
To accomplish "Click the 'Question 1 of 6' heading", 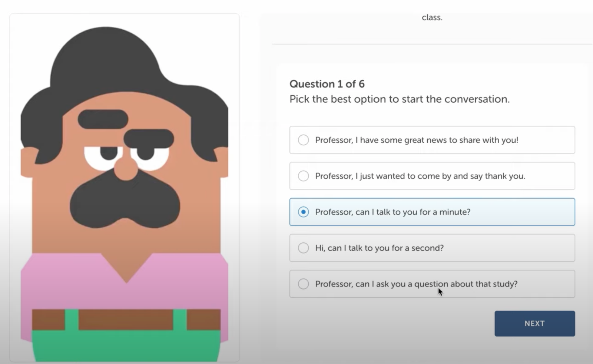I will pyautogui.click(x=327, y=84).
